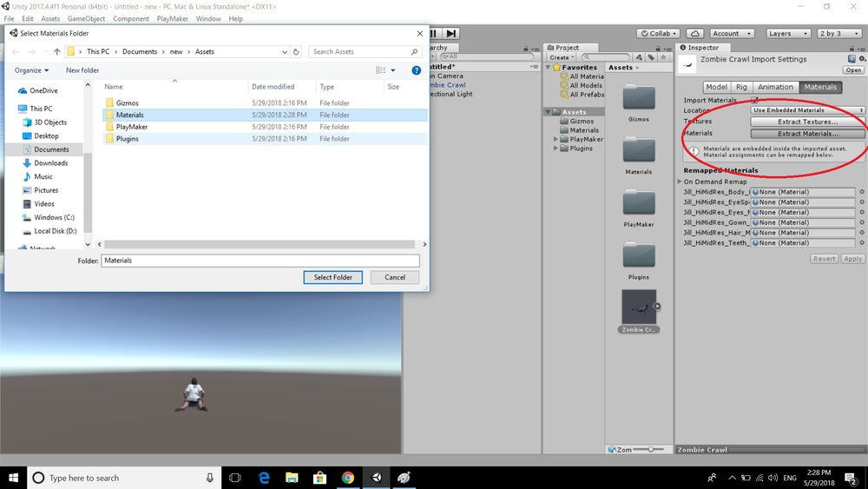This screenshot has width=868, height=489.
Task: Open the cloud services icon button
Action: (x=694, y=33)
